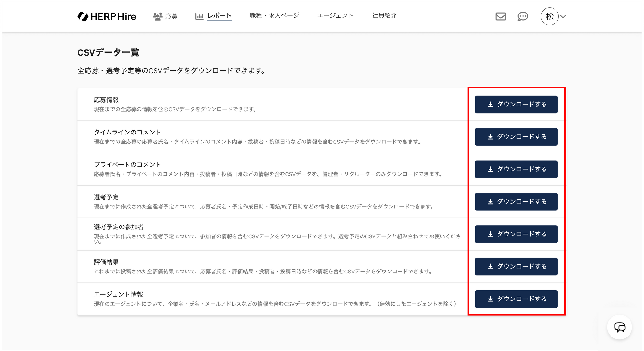Open 職種・求人ページ menu item
644x351 pixels.
click(274, 15)
